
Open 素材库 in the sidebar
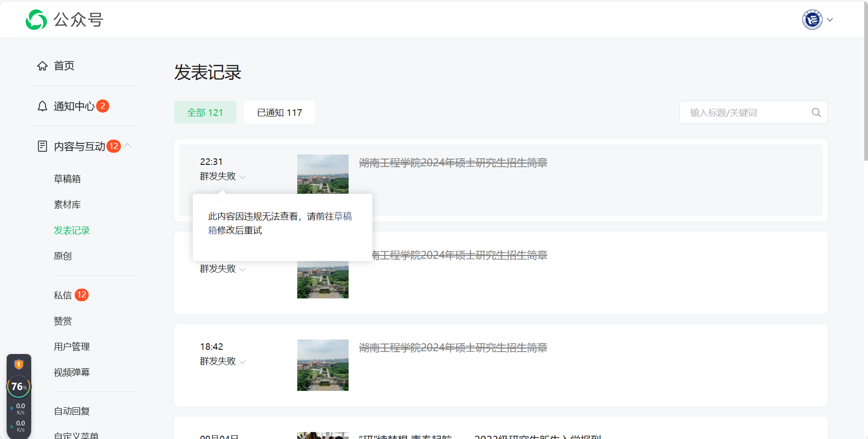pyautogui.click(x=67, y=205)
